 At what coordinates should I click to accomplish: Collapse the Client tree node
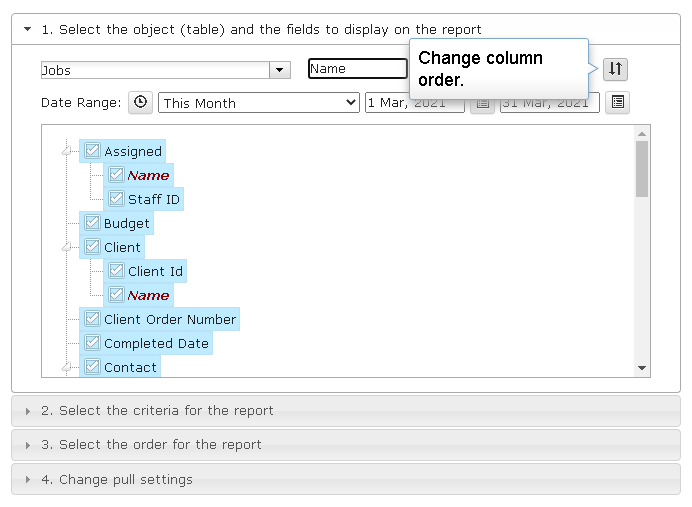[67, 247]
